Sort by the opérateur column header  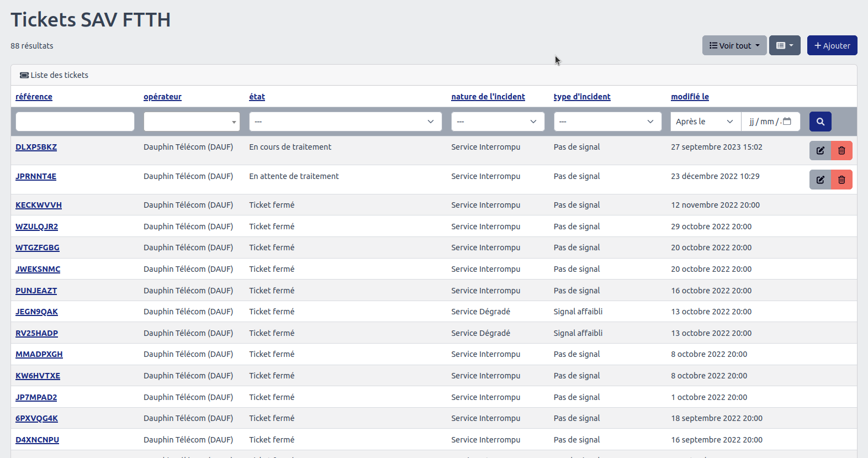coord(162,97)
